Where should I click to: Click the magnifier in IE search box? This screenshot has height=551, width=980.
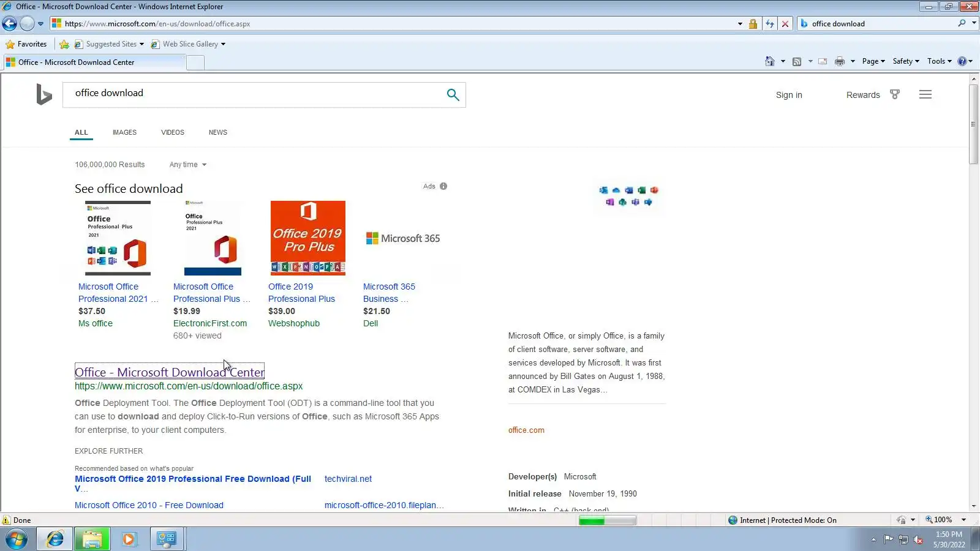[x=962, y=23]
